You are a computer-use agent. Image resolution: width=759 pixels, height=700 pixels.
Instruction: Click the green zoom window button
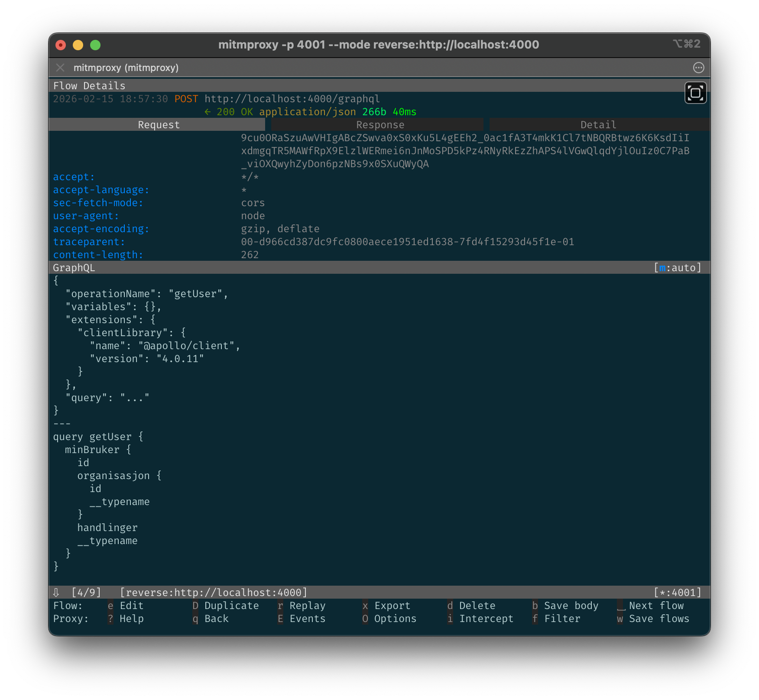[95, 45]
